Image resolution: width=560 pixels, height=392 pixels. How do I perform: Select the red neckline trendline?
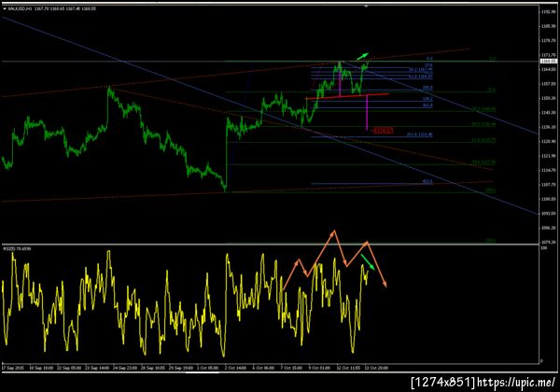pos(347,96)
